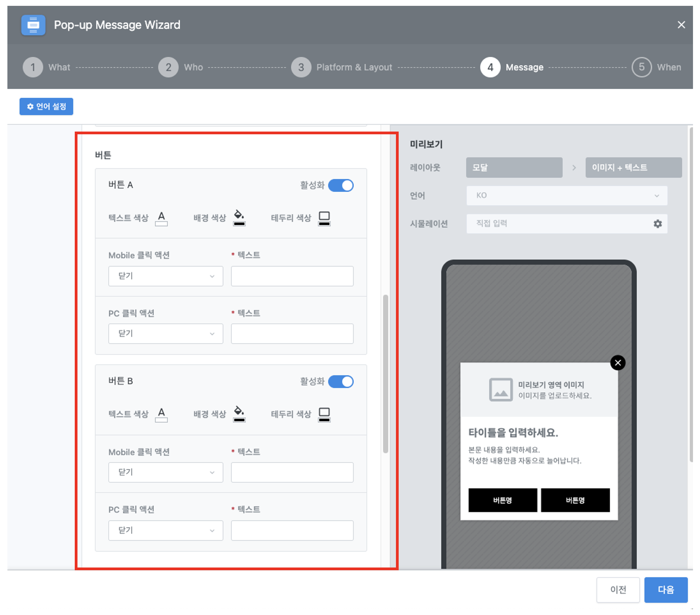Open 버튼 A Mobile 클릭 액션 dropdown
Viewport: 700px width, 615px height.
point(166,276)
